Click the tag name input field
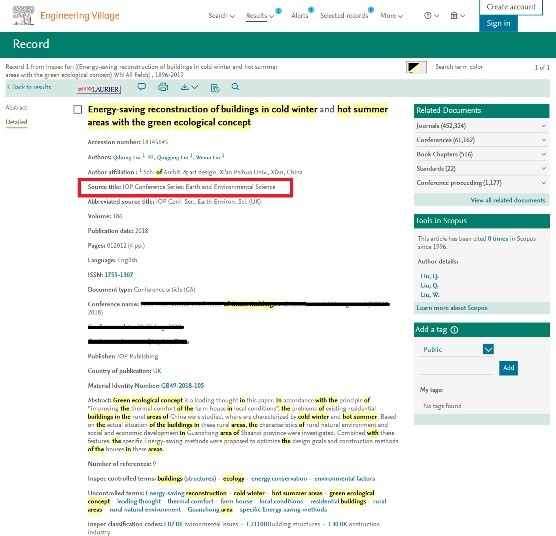This screenshot has height=536, width=556. (x=456, y=368)
